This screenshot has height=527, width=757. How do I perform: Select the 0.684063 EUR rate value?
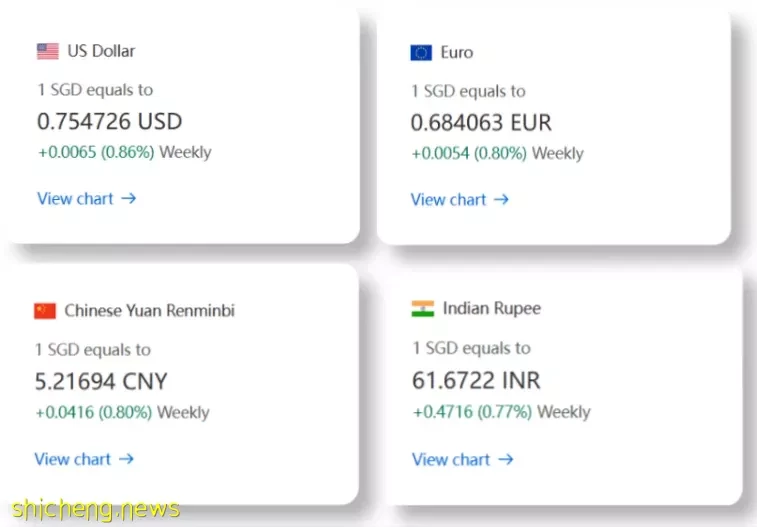(x=481, y=123)
